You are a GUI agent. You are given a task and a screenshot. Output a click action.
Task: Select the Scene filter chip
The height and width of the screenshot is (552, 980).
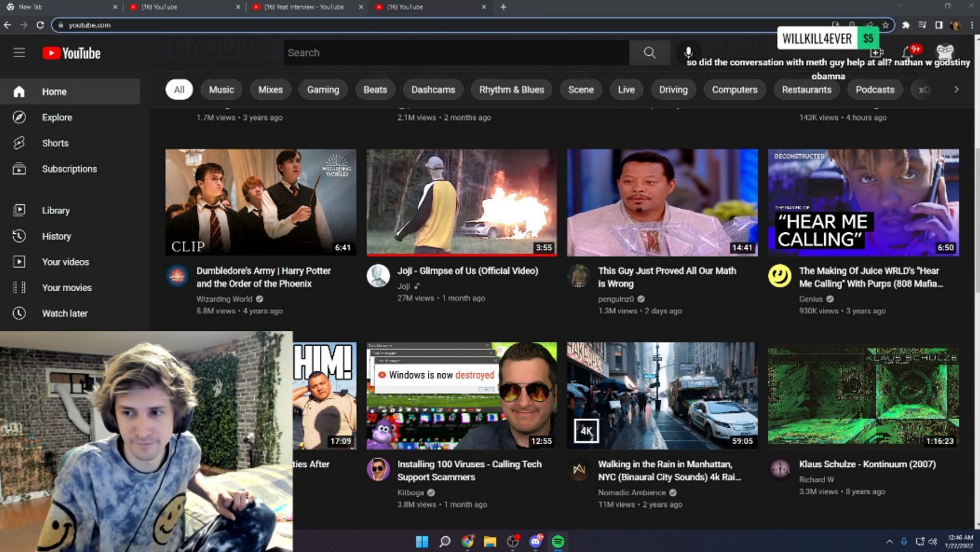(581, 90)
